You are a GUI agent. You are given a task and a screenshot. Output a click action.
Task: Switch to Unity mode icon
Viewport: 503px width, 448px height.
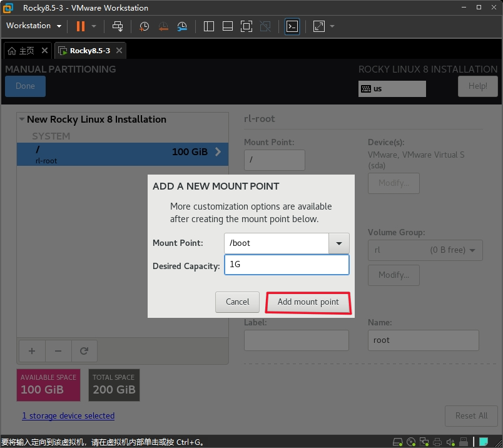coord(265,26)
